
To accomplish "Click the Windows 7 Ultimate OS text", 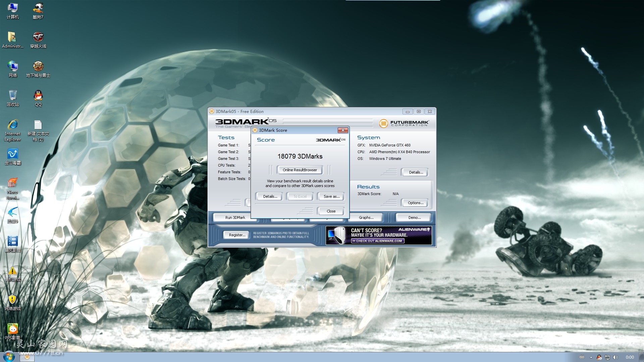I will [x=385, y=159].
